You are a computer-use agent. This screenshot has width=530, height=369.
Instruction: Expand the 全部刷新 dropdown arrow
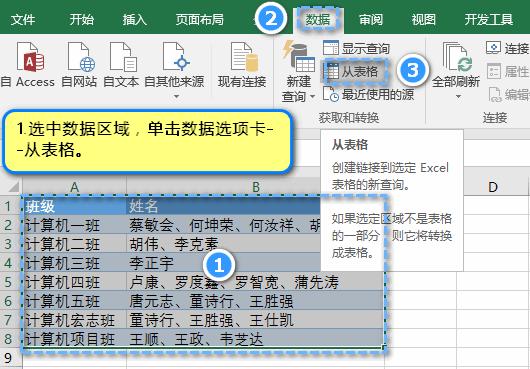[458, 97]
